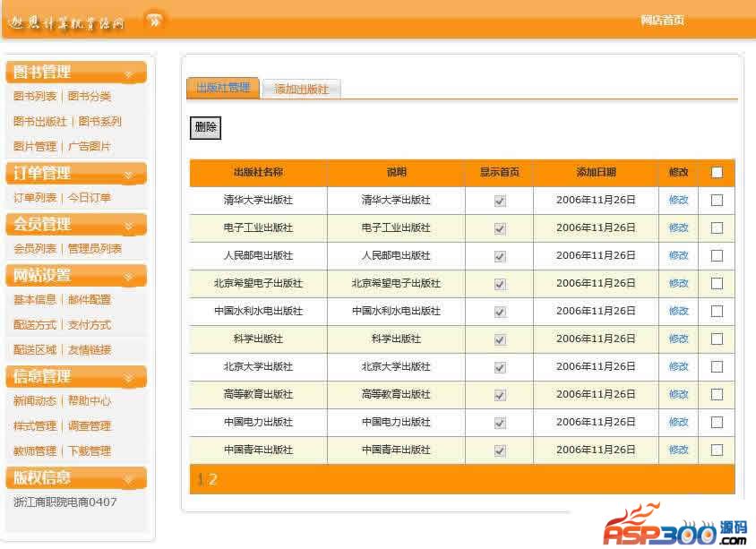Open 今日订单 in the sidebar
Screen dimensions: 756x549
[x=90, y=198]
